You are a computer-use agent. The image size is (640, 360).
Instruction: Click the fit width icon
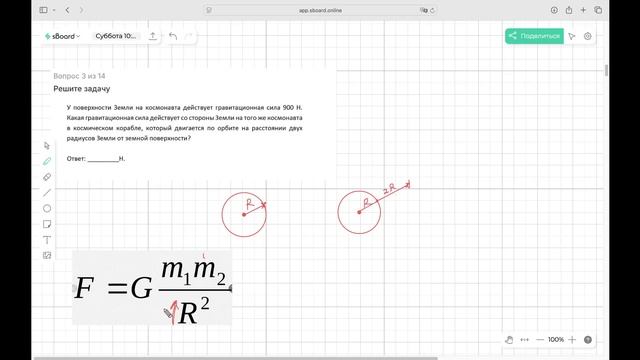tap(524, 340)
